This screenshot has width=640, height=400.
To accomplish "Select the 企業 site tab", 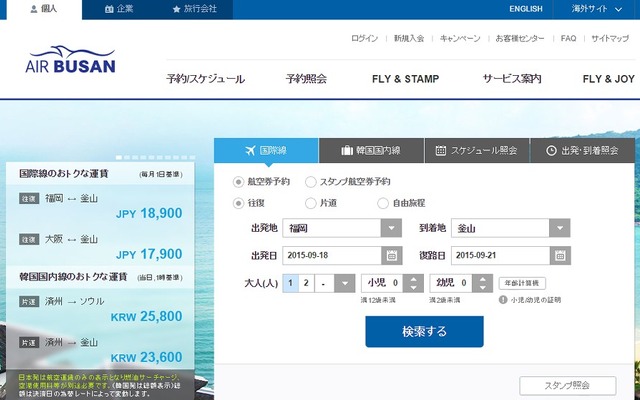I will click(119, 9).
